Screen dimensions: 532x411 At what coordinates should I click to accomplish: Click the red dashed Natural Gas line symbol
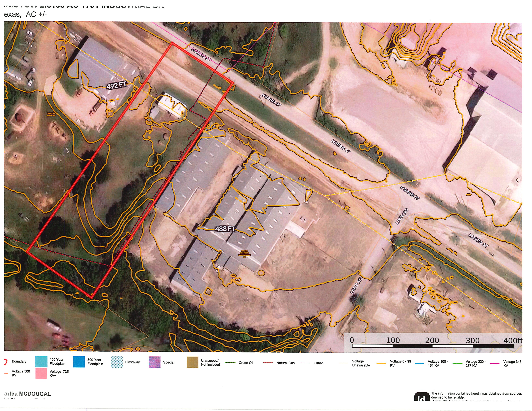click(x=268, y=363)
